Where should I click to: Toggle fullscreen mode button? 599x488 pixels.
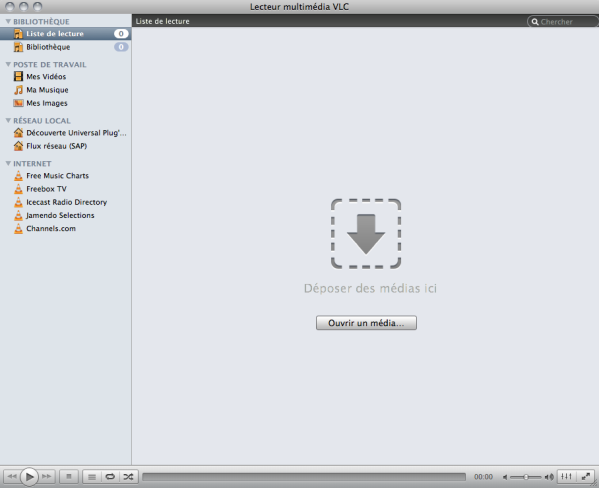pyautogui.click(x=585, y=477)
